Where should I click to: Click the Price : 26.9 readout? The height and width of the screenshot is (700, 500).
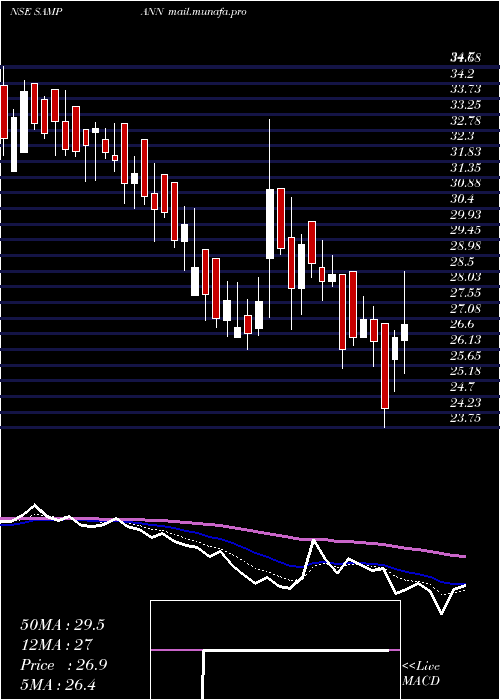[64, 665]
